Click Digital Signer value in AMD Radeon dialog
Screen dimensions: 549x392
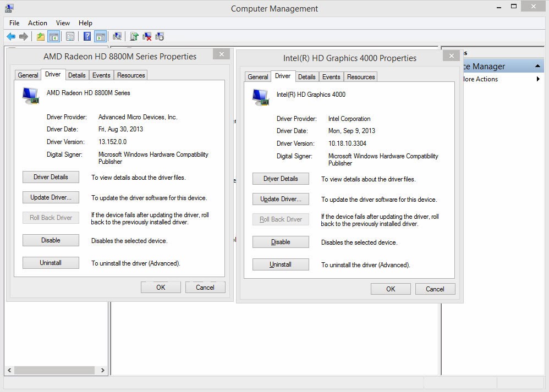point(153,158)
